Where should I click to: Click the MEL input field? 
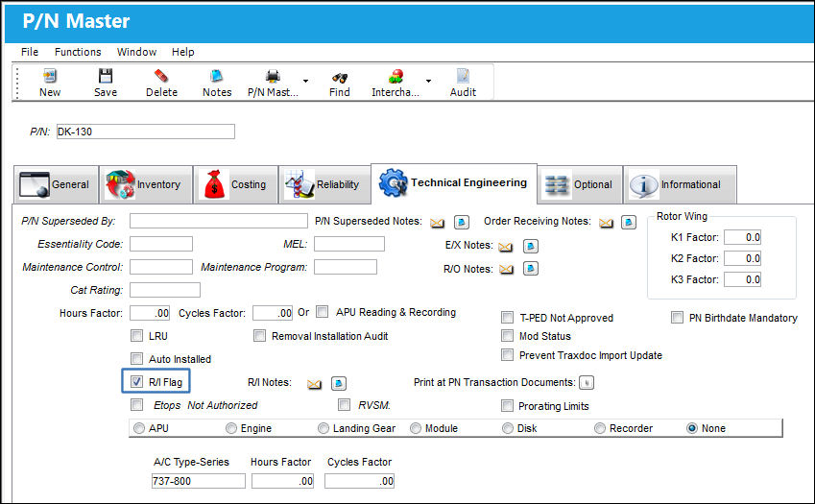[349, 244]
